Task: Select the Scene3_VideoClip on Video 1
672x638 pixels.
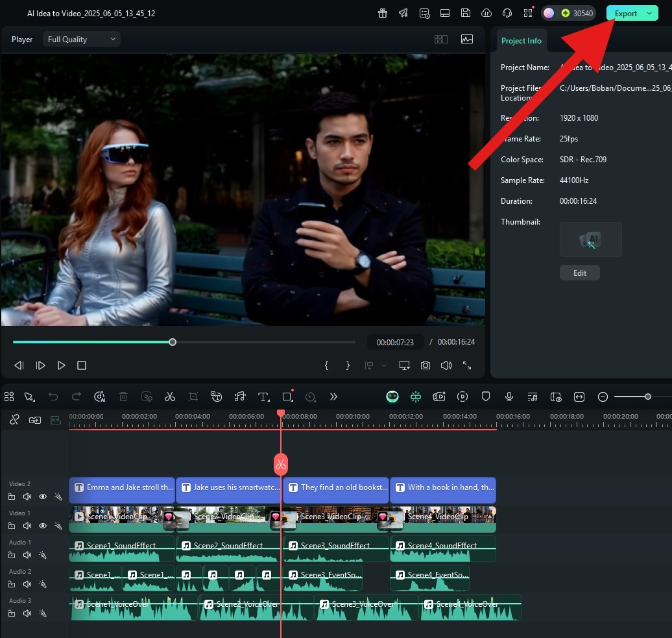Action: click(x=337, y=519)
